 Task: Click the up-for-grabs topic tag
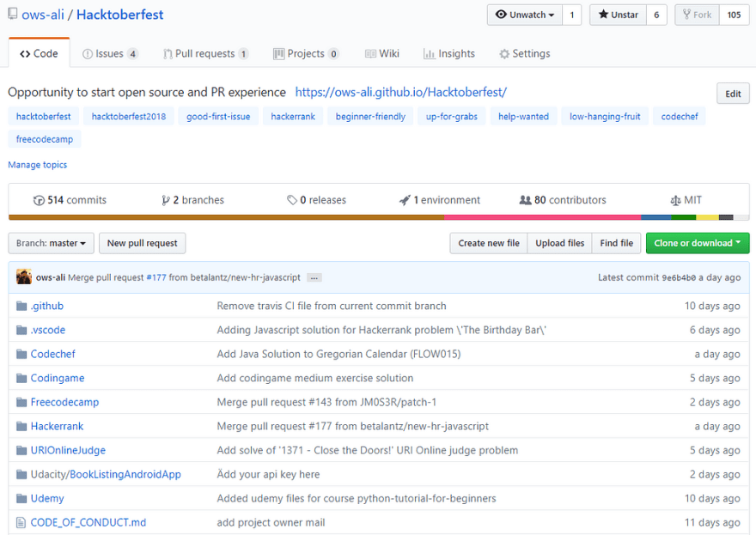tap(452, 117)
